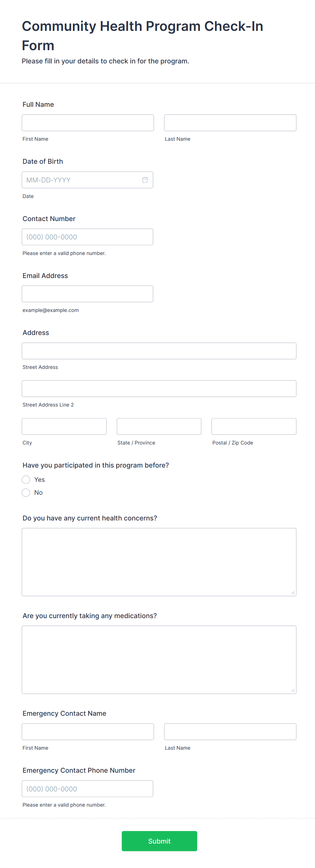Select the No radio button for prior participation
The height and width of the screenshot is (868, 315).
pos(26,492)
